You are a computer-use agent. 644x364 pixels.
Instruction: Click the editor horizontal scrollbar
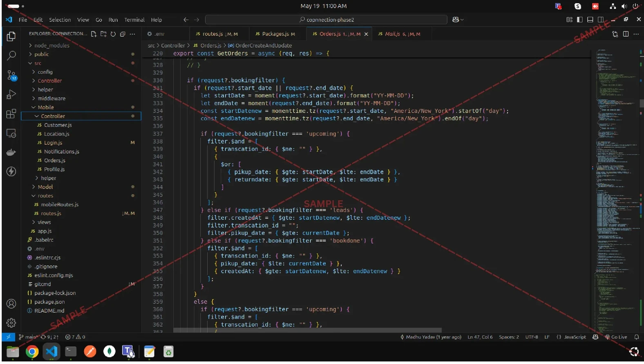click(x=307, y=330)
